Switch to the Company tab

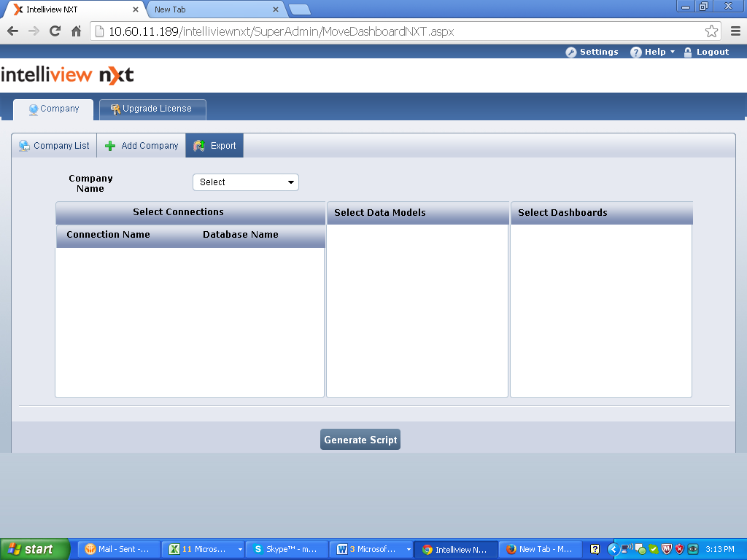click(53, 109)
